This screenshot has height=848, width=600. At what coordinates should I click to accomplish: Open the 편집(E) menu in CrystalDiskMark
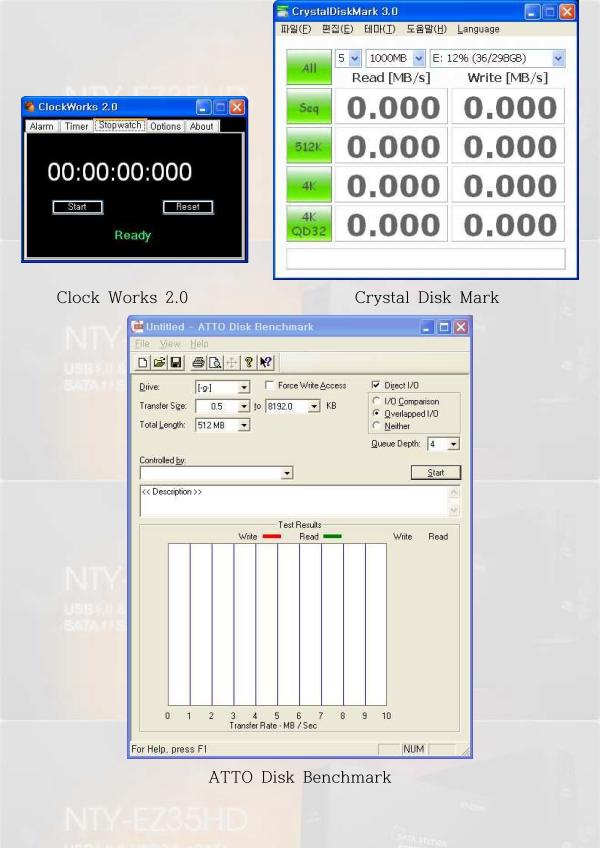[338, 29]
